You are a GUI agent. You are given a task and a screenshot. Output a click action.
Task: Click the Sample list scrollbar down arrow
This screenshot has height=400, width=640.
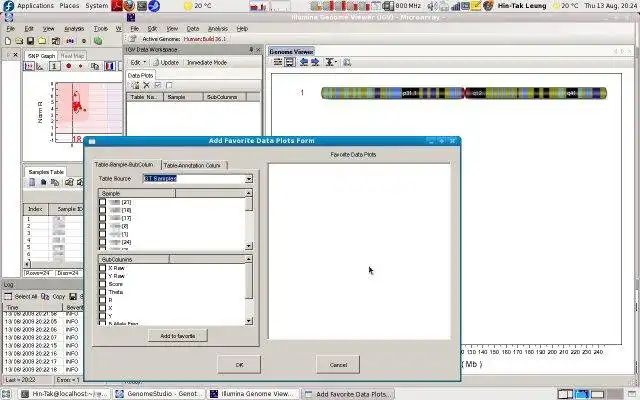pos(249,246)
